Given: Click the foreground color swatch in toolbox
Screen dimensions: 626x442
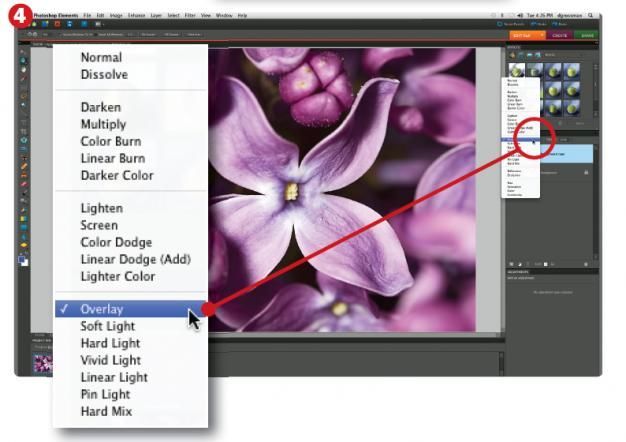Looking at the screenshot, I should [21, 257].
